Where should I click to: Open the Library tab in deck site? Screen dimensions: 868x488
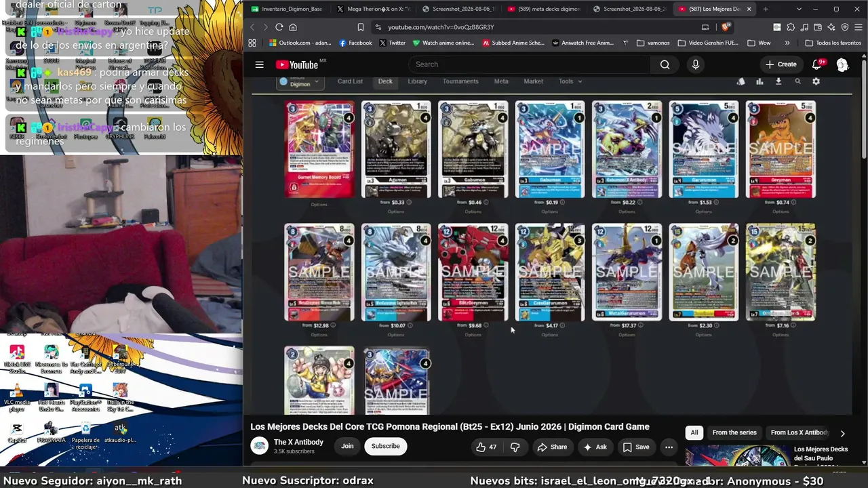click(417, 81)
